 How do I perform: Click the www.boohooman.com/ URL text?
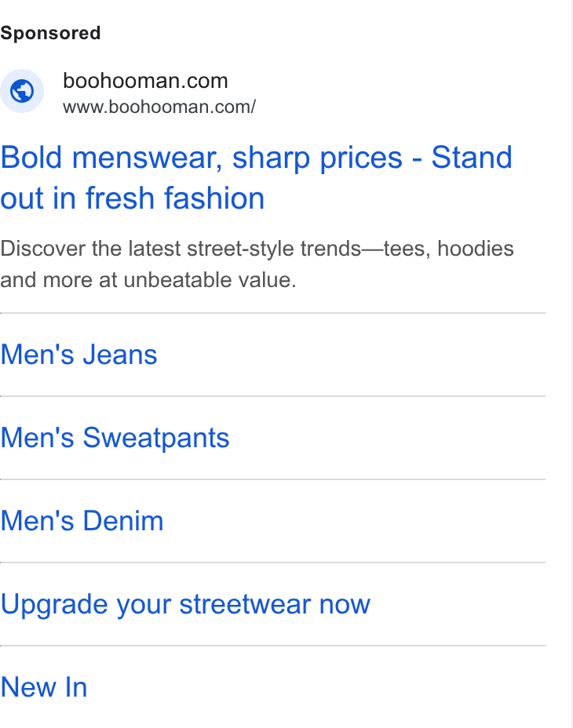tap(159, 107)
